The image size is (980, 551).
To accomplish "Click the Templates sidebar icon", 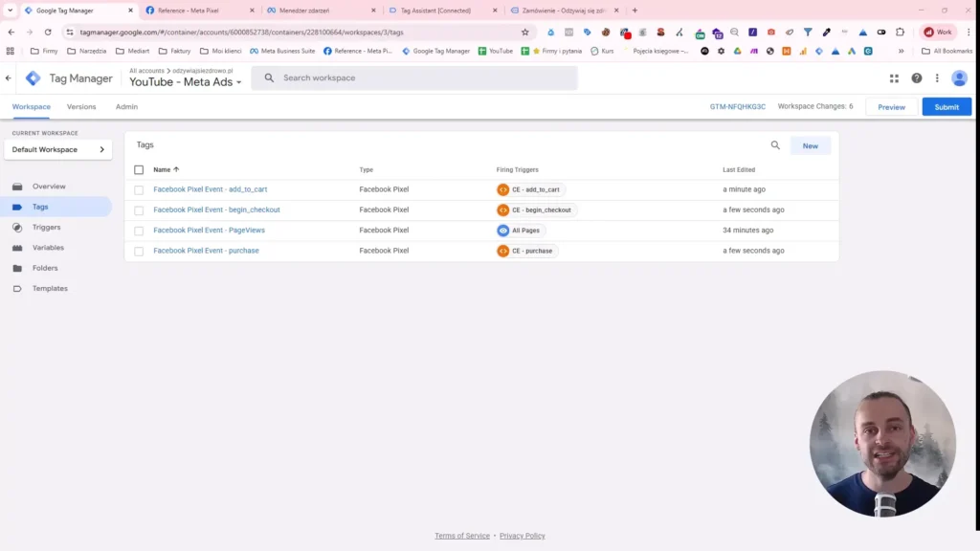I will (17, 289).
